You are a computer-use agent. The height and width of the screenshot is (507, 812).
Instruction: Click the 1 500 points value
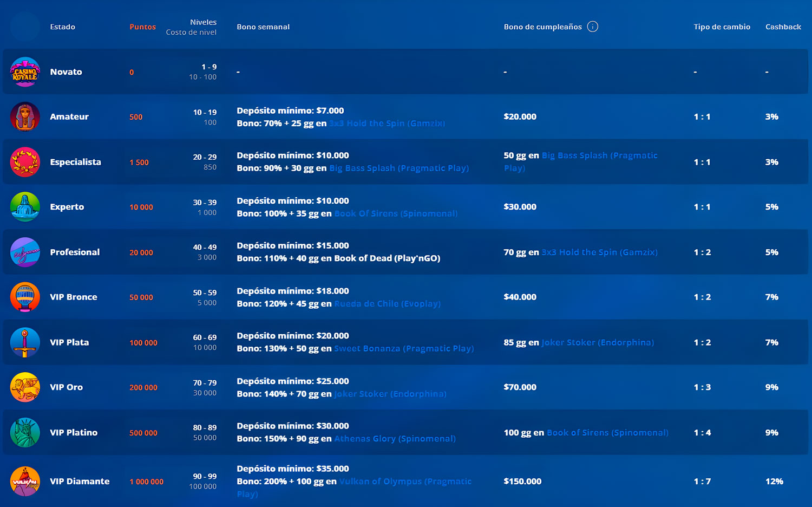[x=139, y=162]
